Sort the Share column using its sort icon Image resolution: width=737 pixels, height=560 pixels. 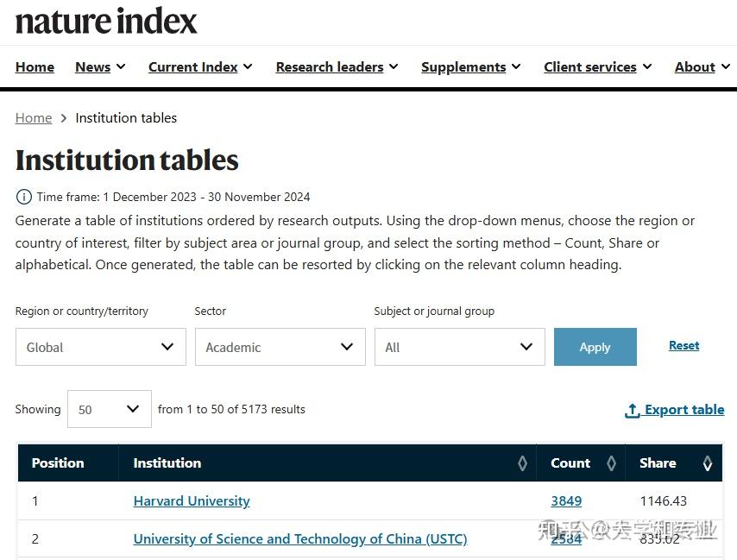click(708, 463)
